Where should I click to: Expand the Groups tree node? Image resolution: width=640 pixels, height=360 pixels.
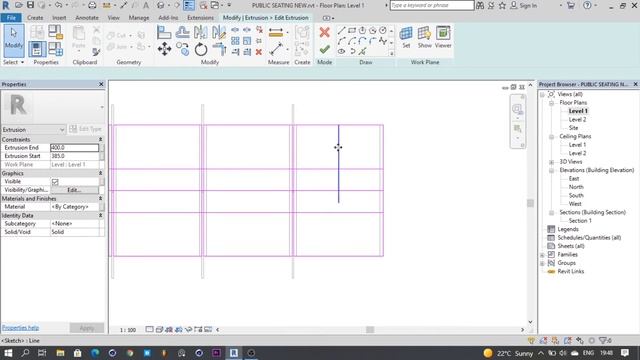pyautogui.click(x=542, y=263)
